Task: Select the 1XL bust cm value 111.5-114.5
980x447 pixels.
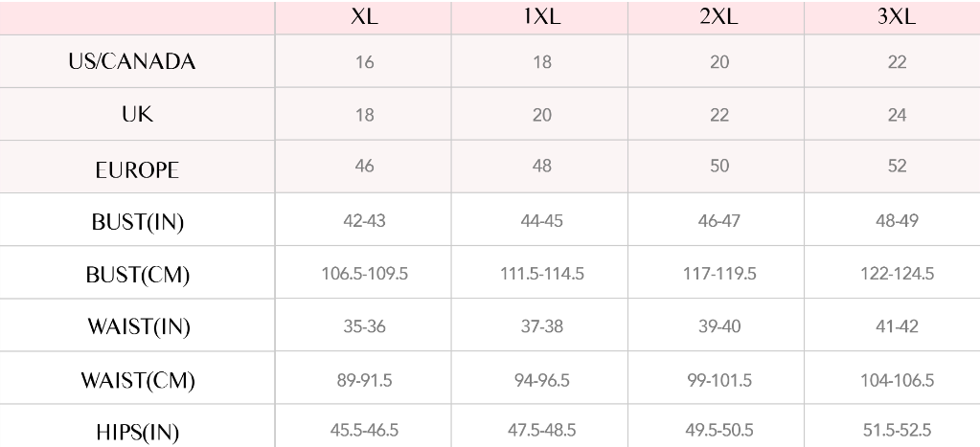Action: pyautogui.click(x=542, y=274)
